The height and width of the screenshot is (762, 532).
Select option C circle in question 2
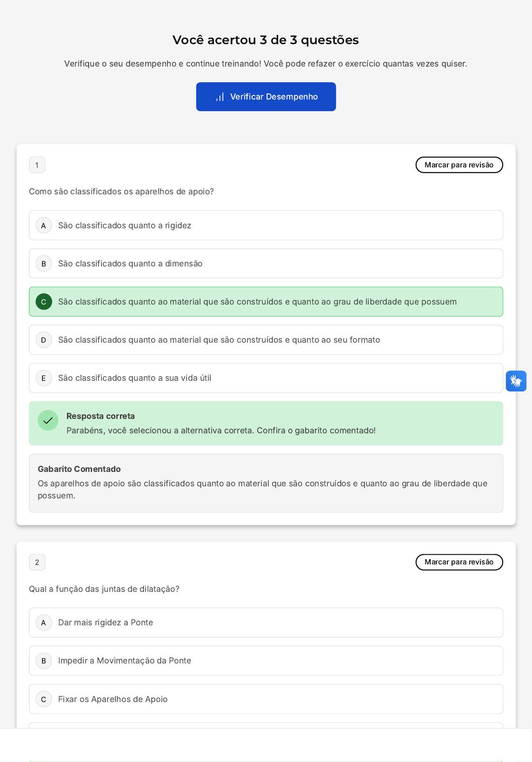[44, 699]
